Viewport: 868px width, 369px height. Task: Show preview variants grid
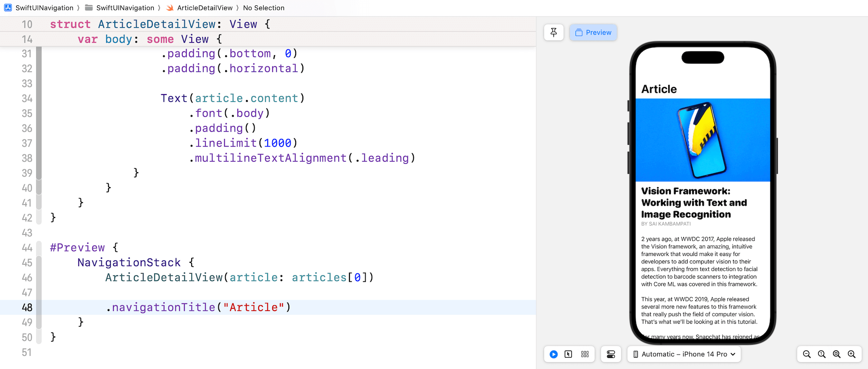[x=585, y=354]
